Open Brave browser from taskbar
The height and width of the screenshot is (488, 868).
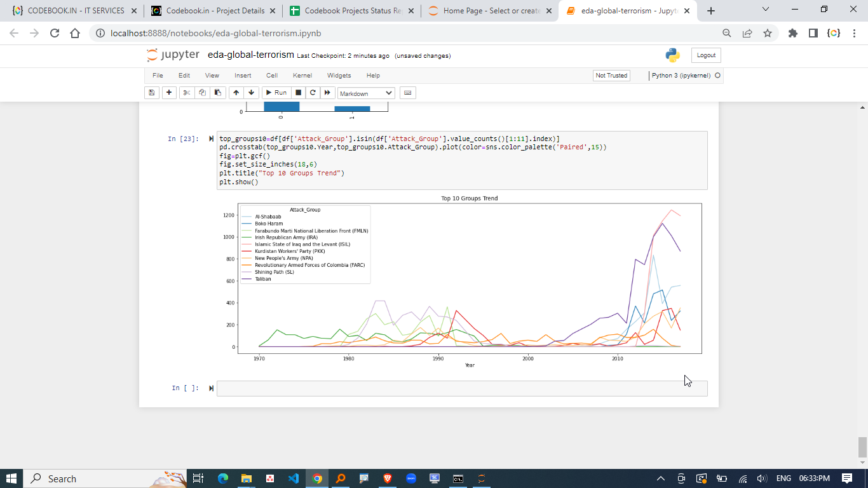388,478
